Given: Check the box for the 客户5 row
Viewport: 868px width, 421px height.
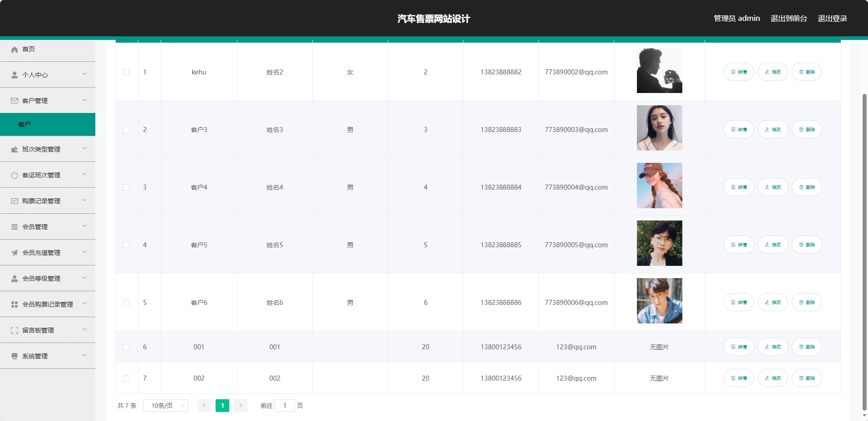Looking at the screenshot, I should pos(126,245).
